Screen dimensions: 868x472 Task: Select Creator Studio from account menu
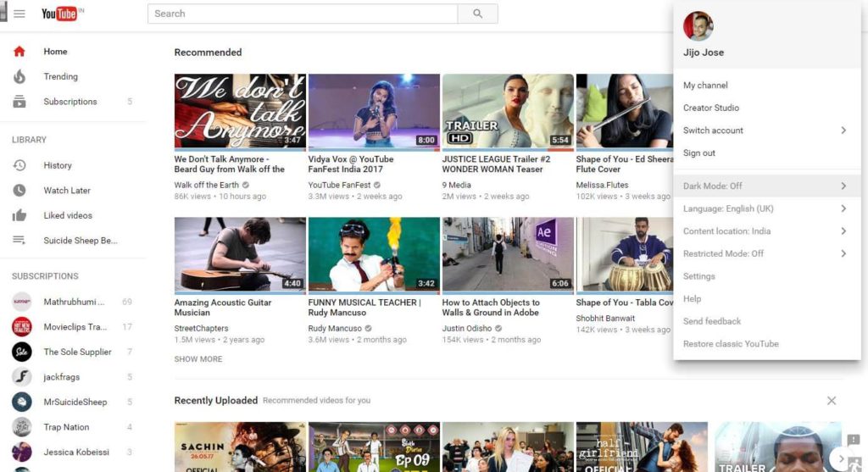pos(711,108)
